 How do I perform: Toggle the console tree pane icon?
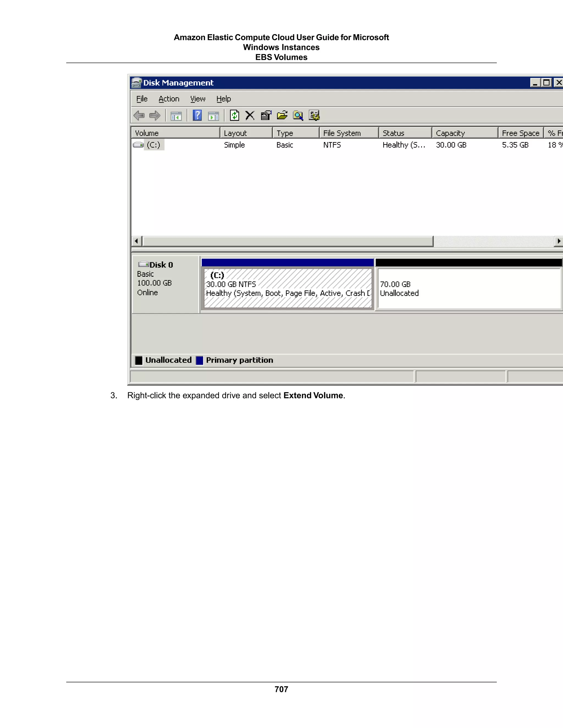[176, 116]
